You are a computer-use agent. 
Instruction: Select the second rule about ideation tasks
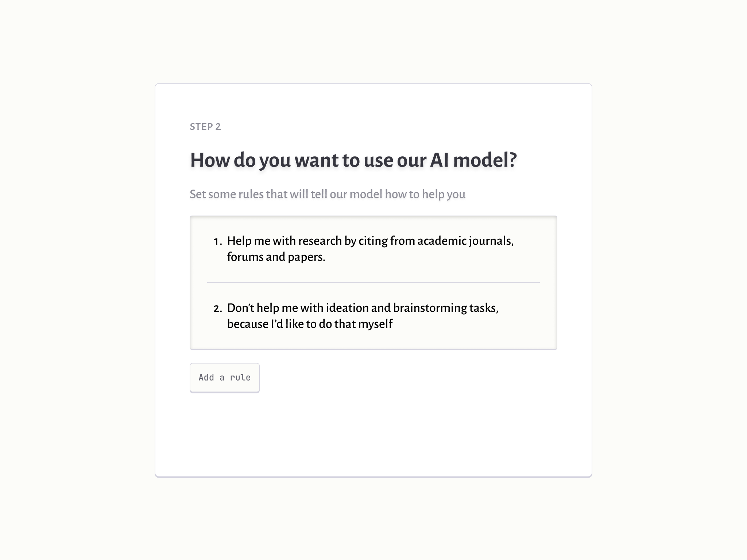(363, 316)
